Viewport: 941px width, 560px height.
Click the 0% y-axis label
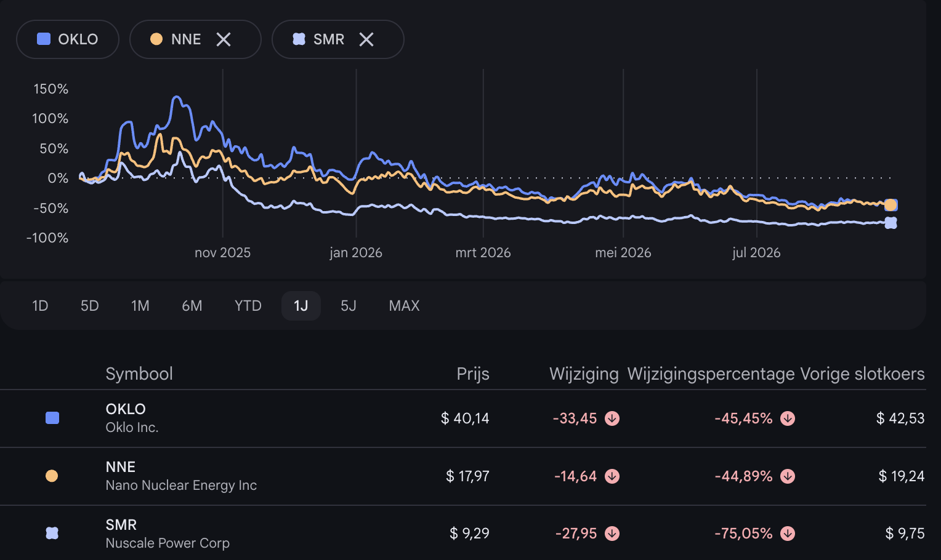[x=58, y=178]
